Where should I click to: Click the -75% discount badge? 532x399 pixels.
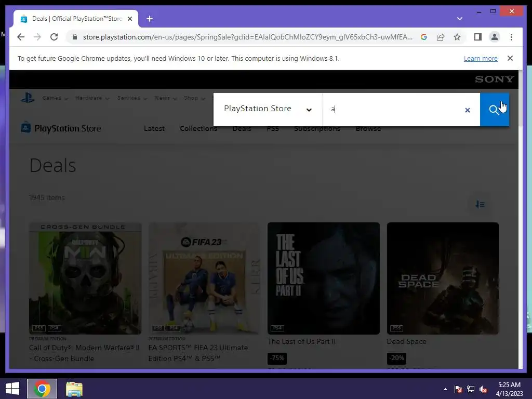[277, 358]
